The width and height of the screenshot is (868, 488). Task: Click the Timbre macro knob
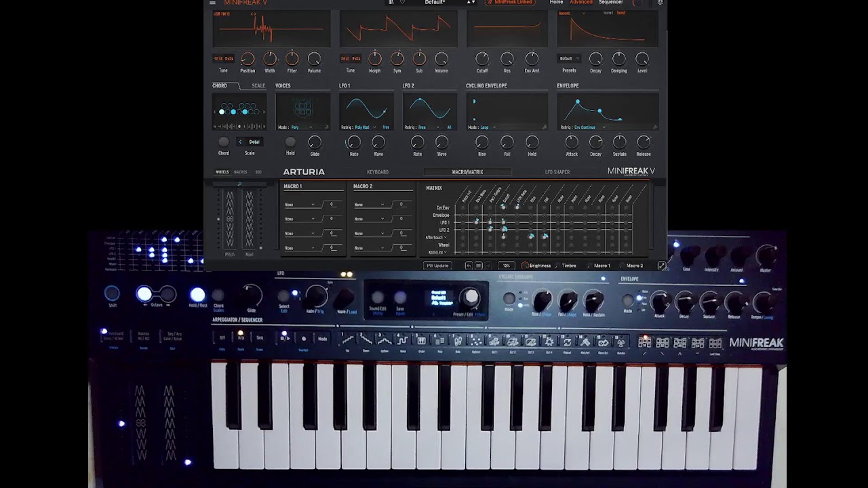pos(557,266)
